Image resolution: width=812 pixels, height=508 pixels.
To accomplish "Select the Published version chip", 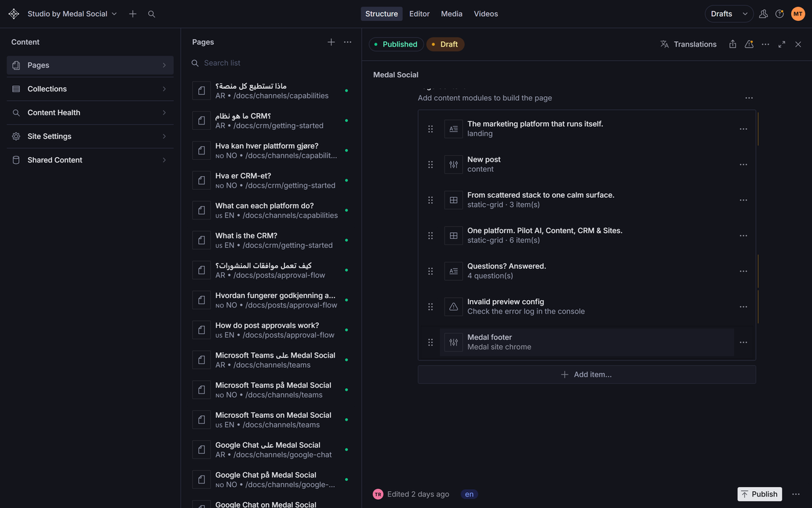I will pyautogui.click(x=396, y=44).
